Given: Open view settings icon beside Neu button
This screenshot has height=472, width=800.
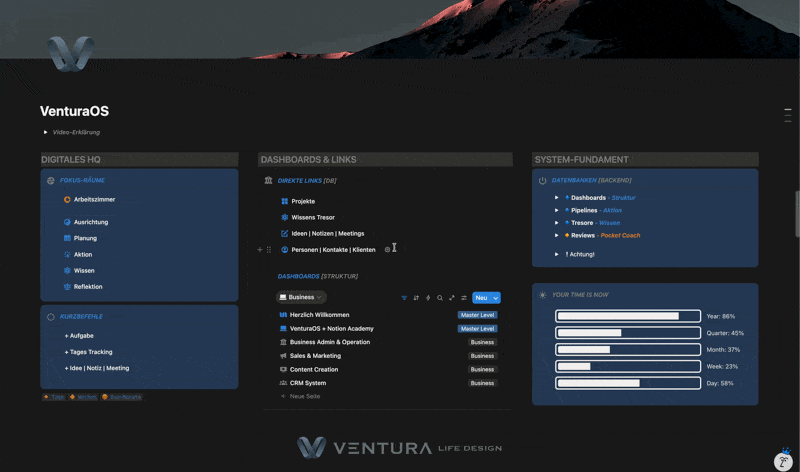Looking at the screenshot, I should 464,298.
